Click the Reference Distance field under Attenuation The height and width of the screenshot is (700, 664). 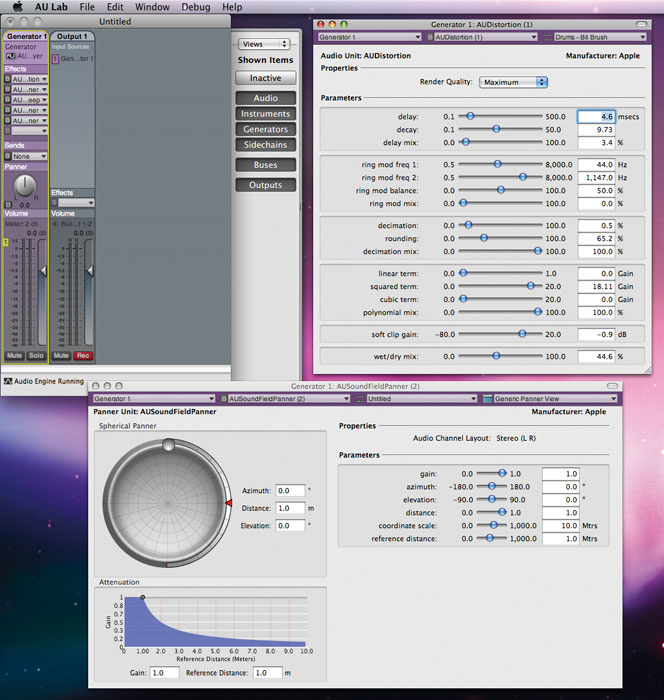(268, 673)
